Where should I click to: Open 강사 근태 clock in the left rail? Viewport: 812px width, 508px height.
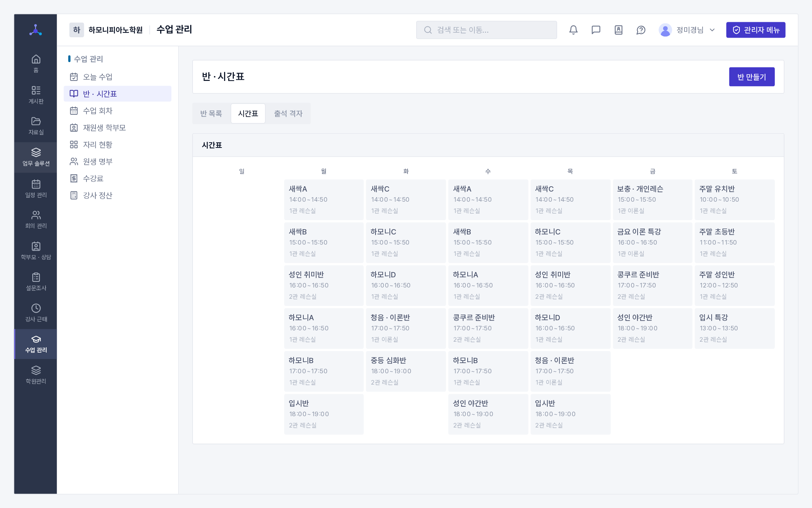click(x=36, y=313)
